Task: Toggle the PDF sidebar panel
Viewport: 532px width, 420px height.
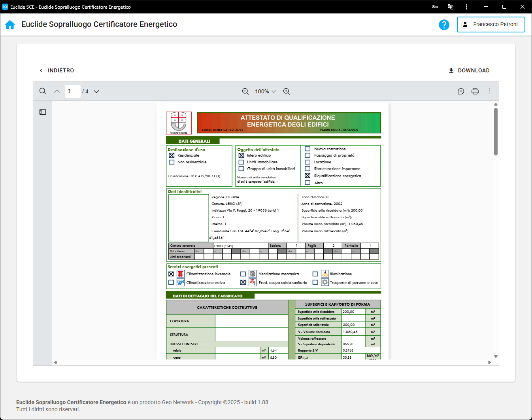Action: [43, 112]
